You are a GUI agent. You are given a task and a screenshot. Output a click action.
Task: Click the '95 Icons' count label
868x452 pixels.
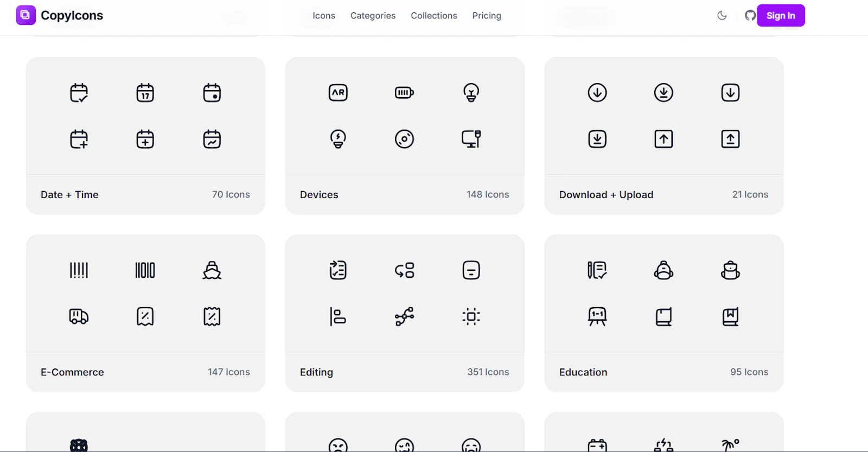tap(749, 372)
